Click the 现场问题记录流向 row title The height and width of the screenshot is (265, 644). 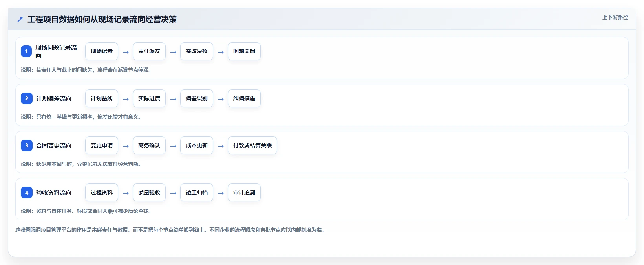56,51
